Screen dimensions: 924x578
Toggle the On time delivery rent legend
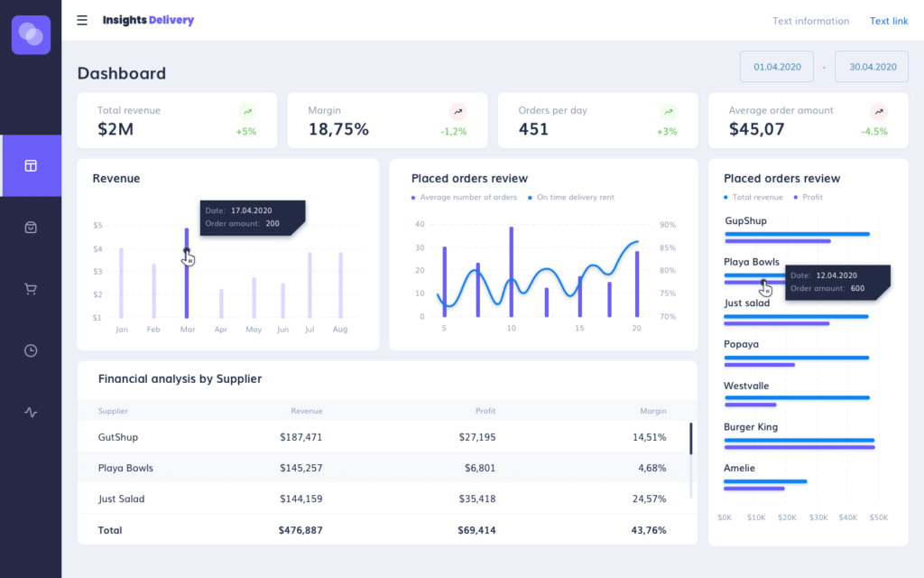pyautogui.click(x=574, y=197)
